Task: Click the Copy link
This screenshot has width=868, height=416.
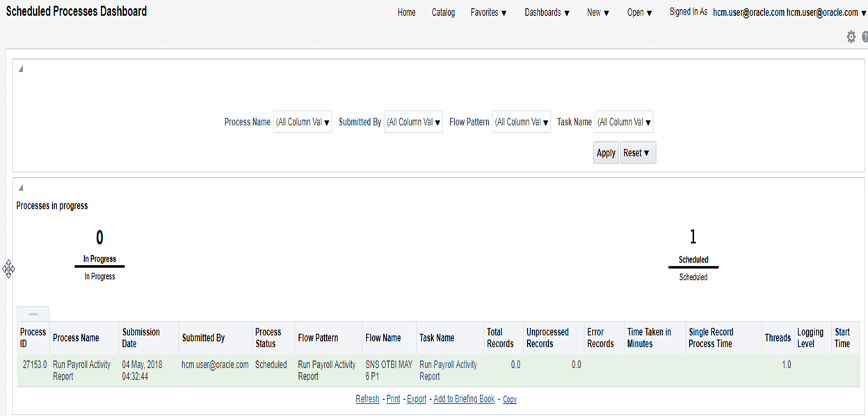Action: coord(510,400)
